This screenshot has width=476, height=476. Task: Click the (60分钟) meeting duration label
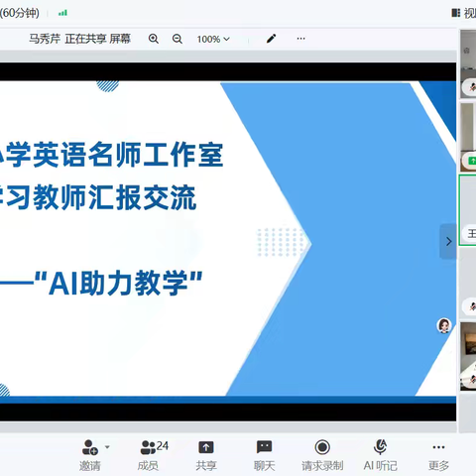(x=20, y=13)
